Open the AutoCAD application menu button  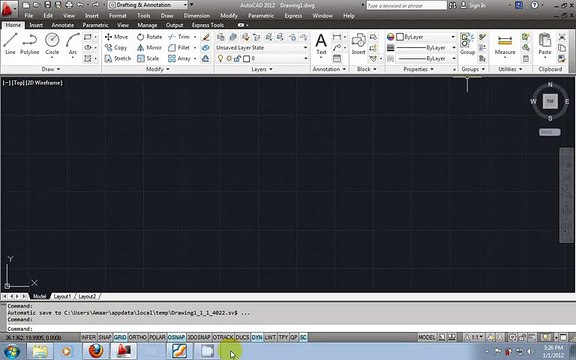[8, 9]
